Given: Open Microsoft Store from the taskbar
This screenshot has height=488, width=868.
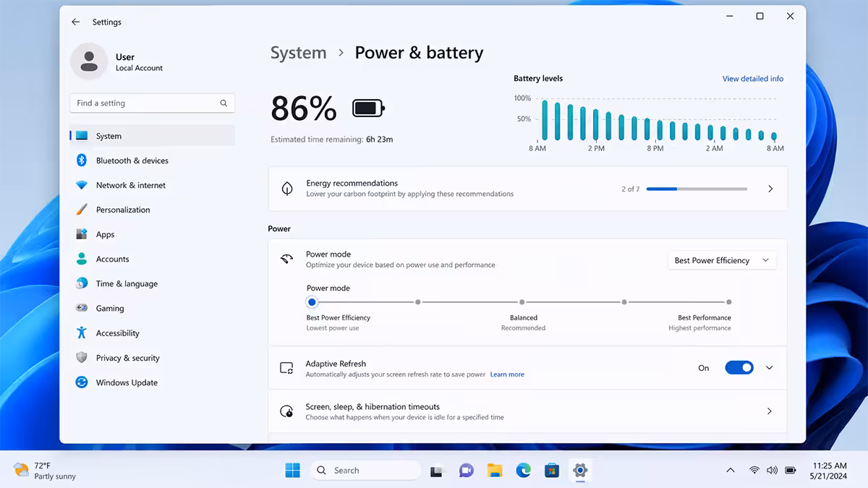Looking at the screenshot, I should (552, 471).
